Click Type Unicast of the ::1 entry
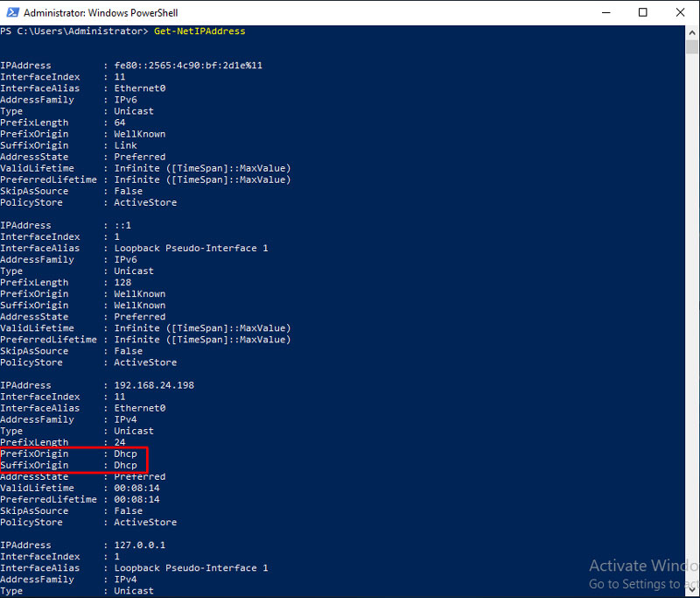This screenshot has width=700, height=598. pyautogui.click(x=134, y=271)
